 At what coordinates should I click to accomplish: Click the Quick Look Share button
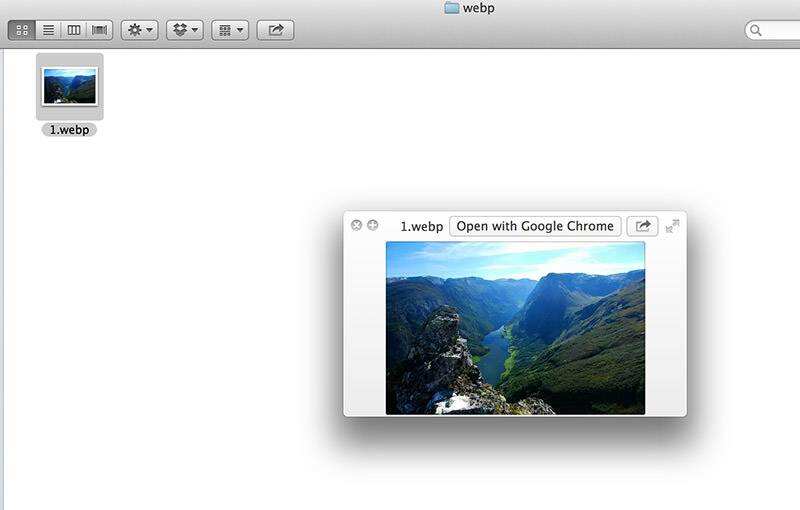(x=642, y=226)
